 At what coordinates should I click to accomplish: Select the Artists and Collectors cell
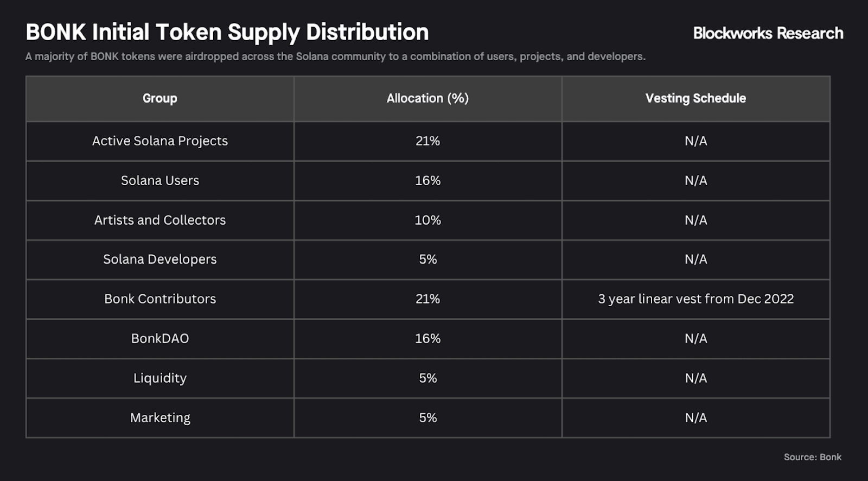(x=160, y=220)
